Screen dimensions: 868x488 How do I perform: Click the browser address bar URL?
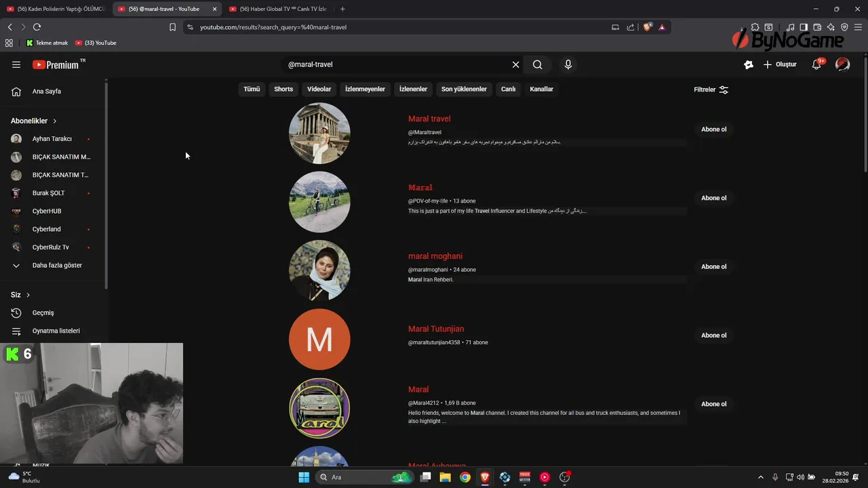tap(273, 27)
